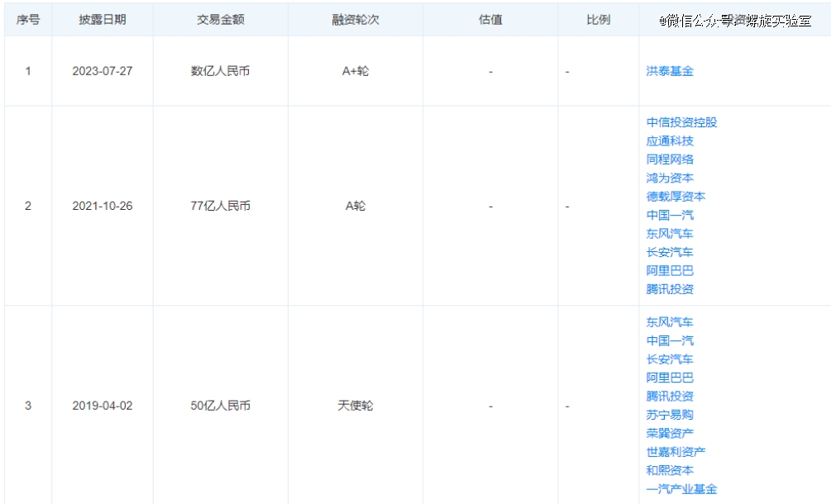Open the 和熙资本 investor link
This screenshot has height=504, width=831.
[x=670, y=470]
